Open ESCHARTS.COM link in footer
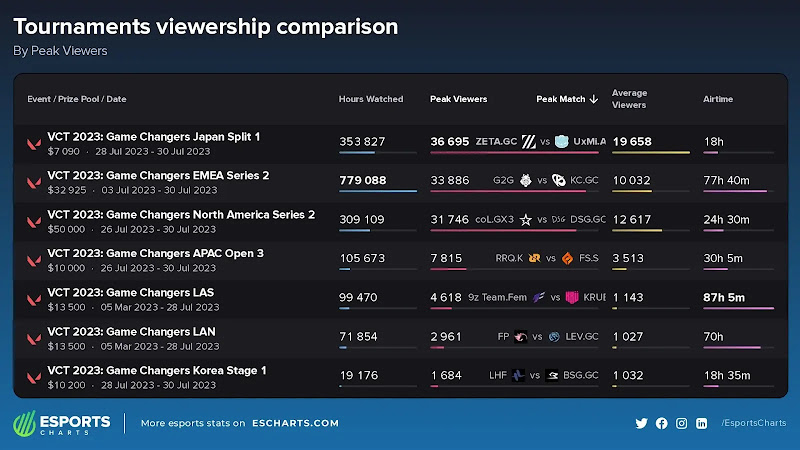This screenshot has height=450, width=800. click(x=295, y=423)
